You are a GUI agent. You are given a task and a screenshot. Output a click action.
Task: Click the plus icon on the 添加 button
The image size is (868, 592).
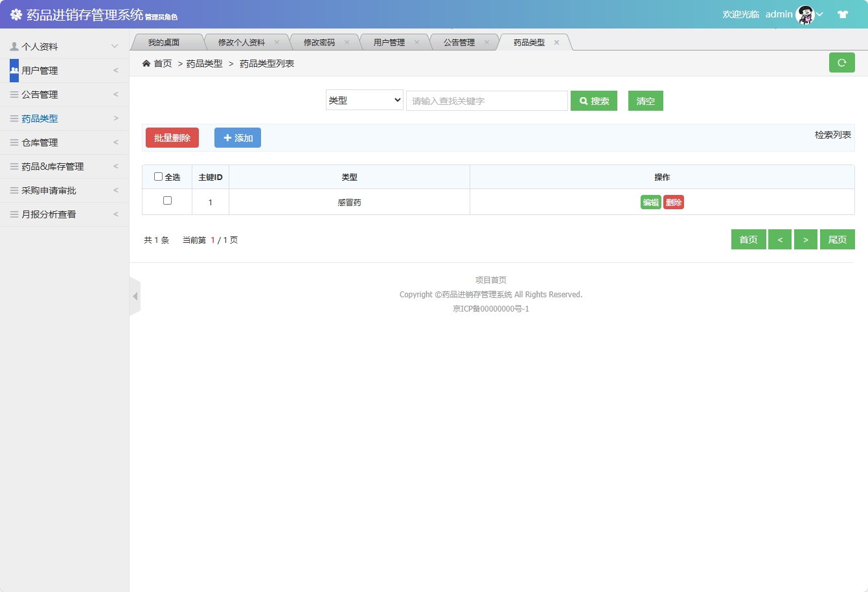[227, 137]
